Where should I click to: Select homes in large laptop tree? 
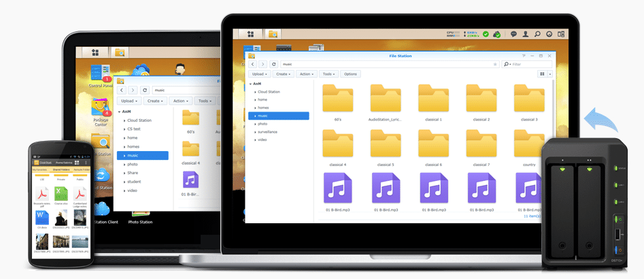tap(263, 108)
